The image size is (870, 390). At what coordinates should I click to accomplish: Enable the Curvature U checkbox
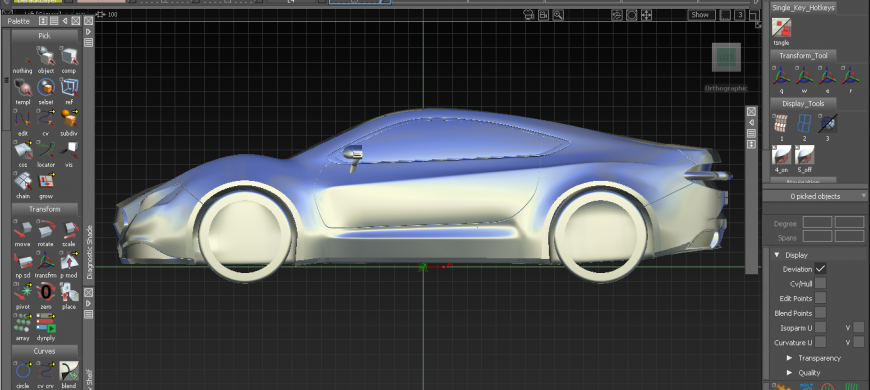coord(820,342)
